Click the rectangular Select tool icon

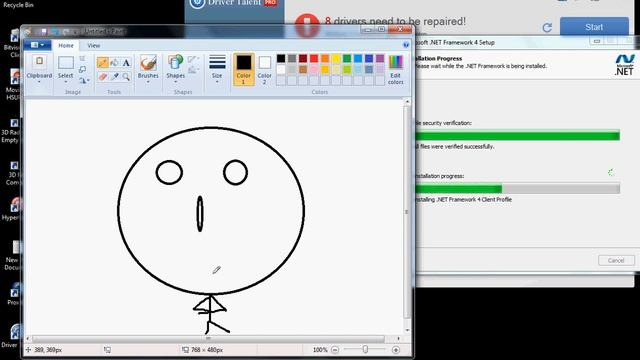coord(65,62)
